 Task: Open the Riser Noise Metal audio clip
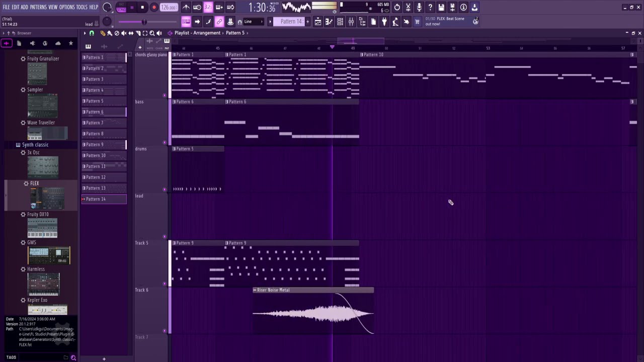(x=313, y=290)
